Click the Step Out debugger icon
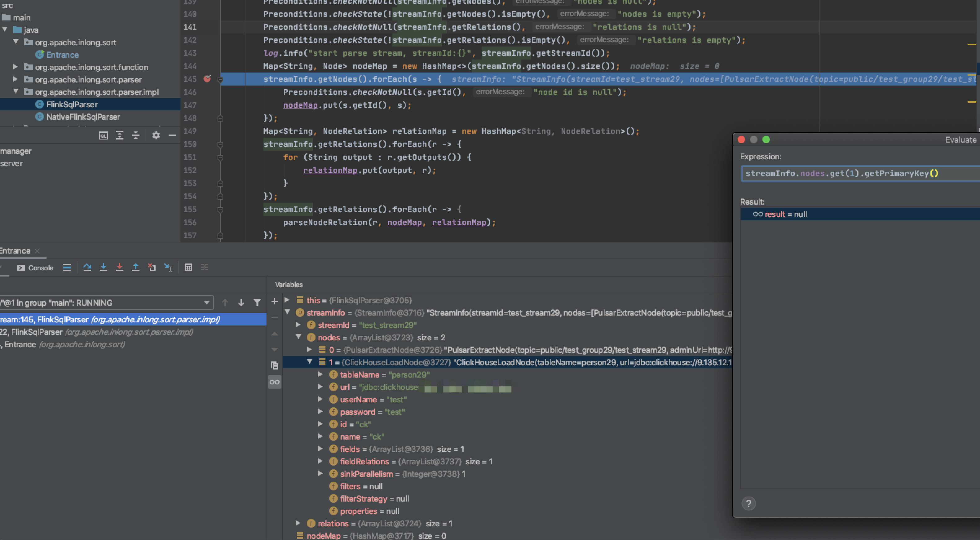This screenshot has height=540, width=980. pos(135,267)
